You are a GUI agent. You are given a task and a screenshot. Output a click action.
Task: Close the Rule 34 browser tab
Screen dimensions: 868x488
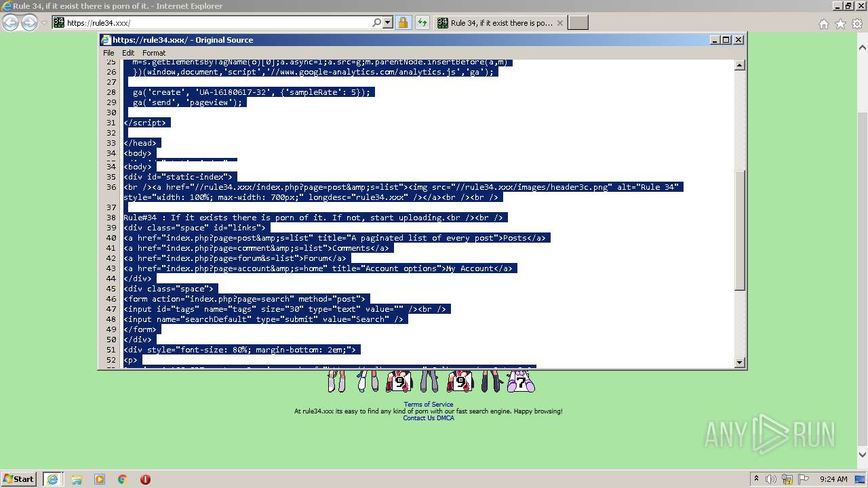559,23
